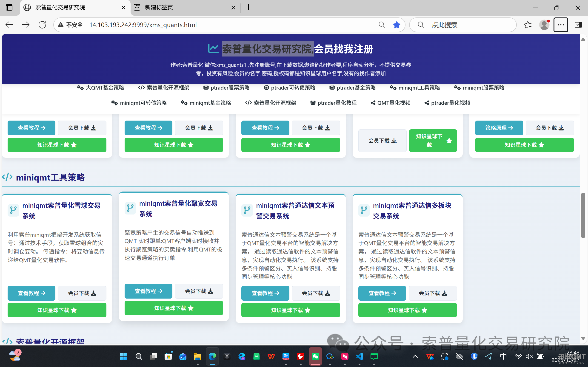
Task: Click 查看教程 for miniqmt索普量化雪球交易系统
Action: pyautogui.click(x=31, y=293)
